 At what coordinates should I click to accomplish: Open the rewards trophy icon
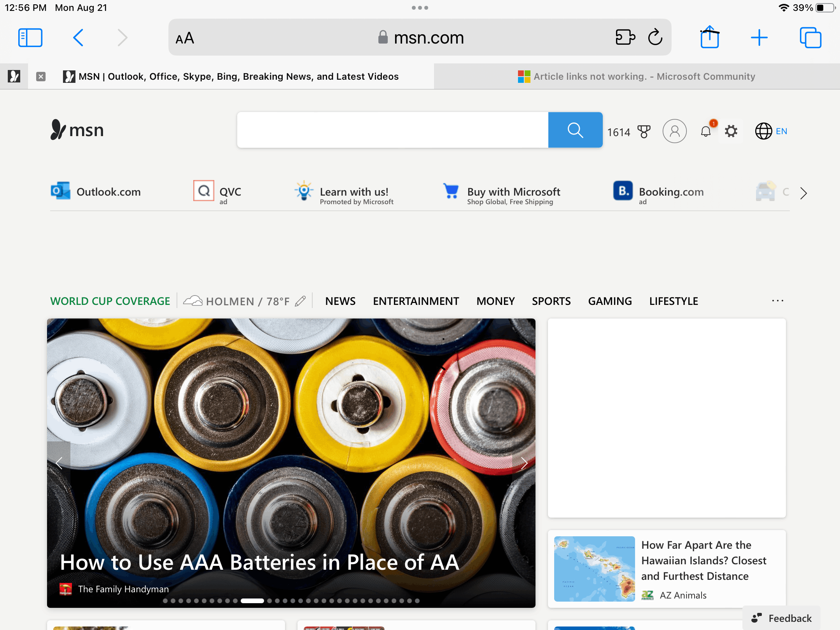(644, 131)
